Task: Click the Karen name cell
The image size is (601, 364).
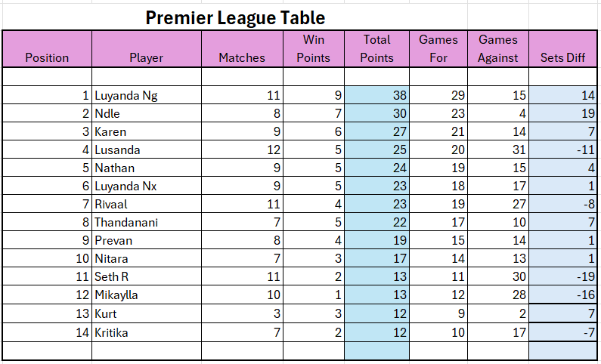Action: (x=147, y=131)
